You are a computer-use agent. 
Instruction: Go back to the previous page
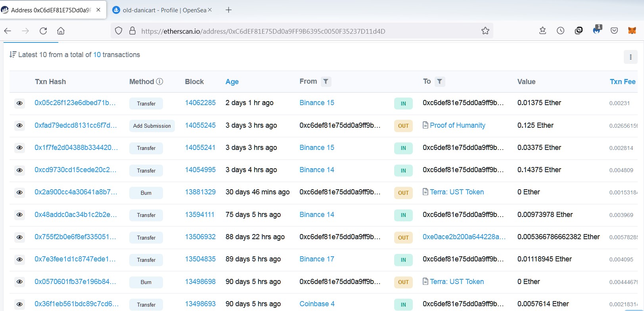pyautogui.click(x=8, y=31)
